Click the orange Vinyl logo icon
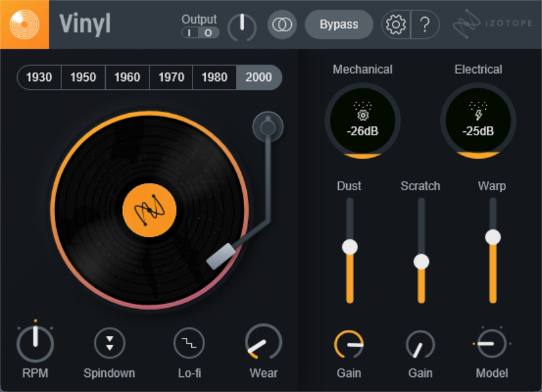This screenshot has width=542, height=392. (24, 24)
